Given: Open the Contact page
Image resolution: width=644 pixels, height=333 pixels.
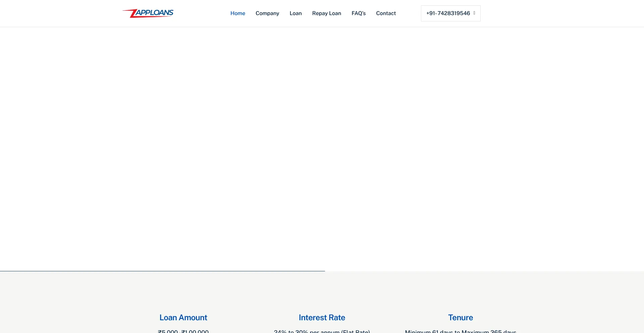Looking at the screenshot, I should click(x=386, y=13).
